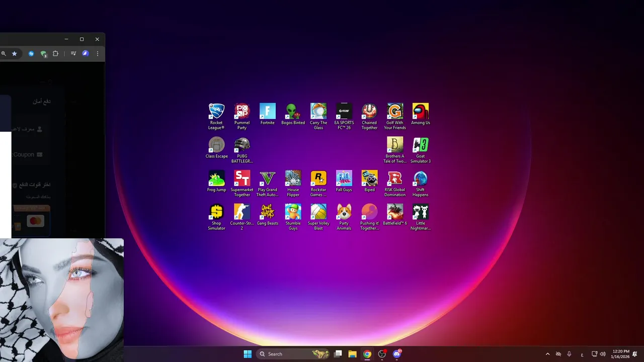
Task: Select the Pummel Party desktop icon
Action: [242, 116]
